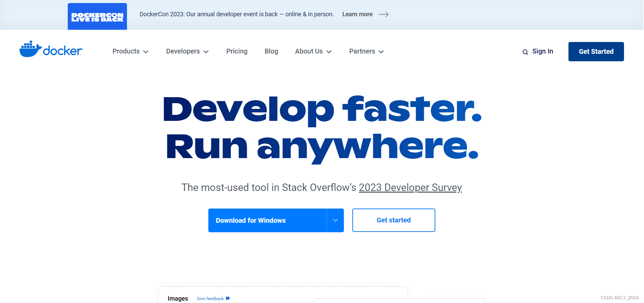Click the Images heading in preview
This screenshot has width=644, height=303.
click(178, 298)
